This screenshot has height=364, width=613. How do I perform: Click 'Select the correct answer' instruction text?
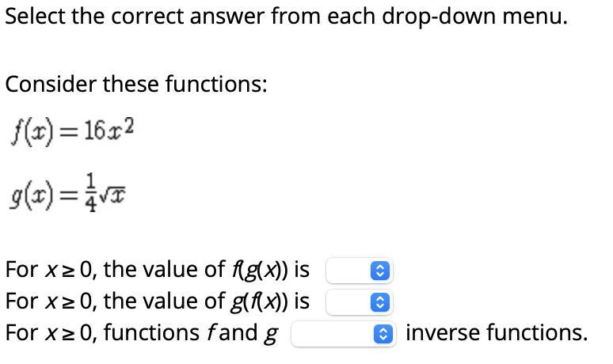[94, 17]
